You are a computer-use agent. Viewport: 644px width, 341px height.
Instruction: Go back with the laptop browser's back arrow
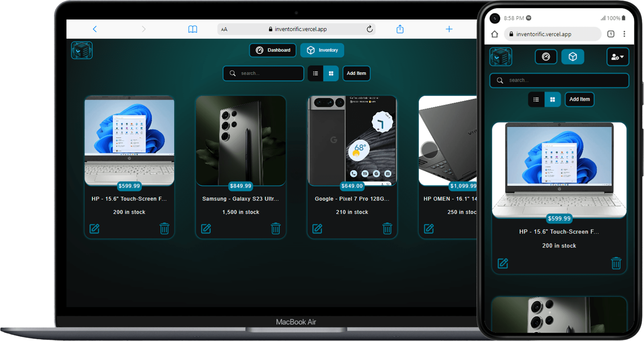click(x=95, y=29)
